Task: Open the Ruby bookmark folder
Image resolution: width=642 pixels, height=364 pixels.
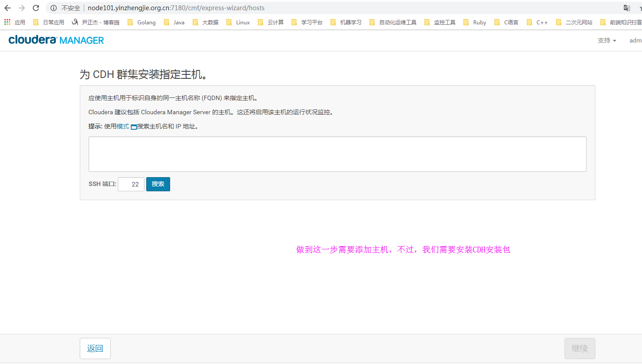Action: 475,22
